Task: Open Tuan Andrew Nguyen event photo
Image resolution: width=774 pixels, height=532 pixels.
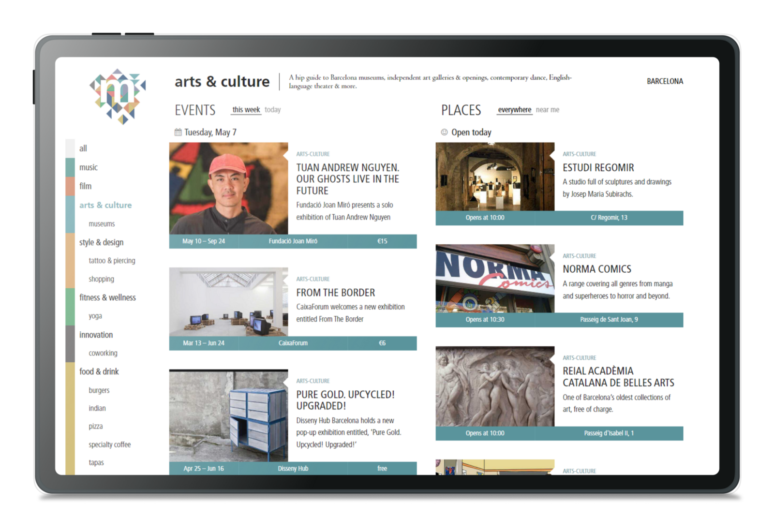Action: click(x=228, y=188)
